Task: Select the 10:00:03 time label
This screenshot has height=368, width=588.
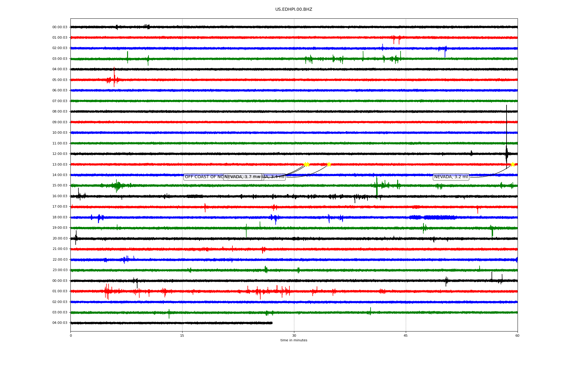Action: 60,133
